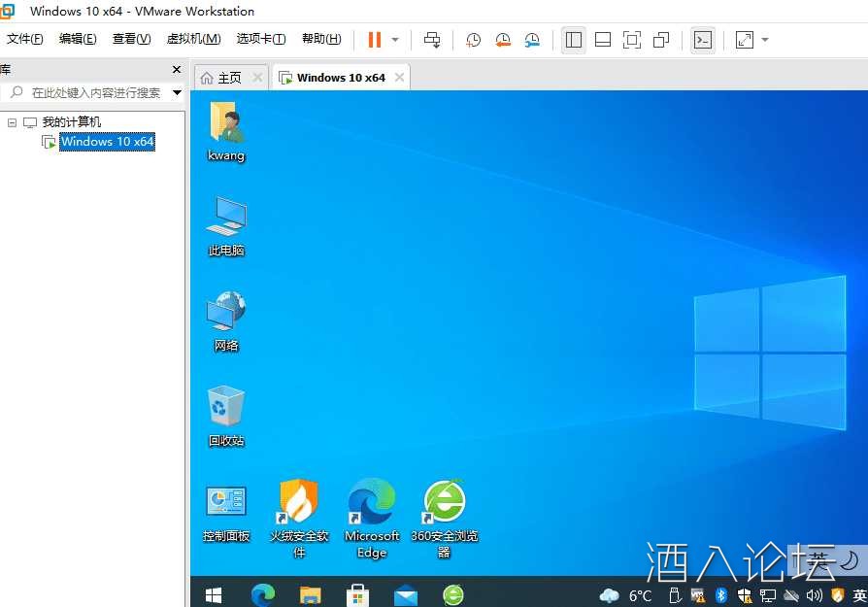Screen dimensions: 868x607
Task: Toggle the thumbnail bar view button
Action: tap(603, 40)
